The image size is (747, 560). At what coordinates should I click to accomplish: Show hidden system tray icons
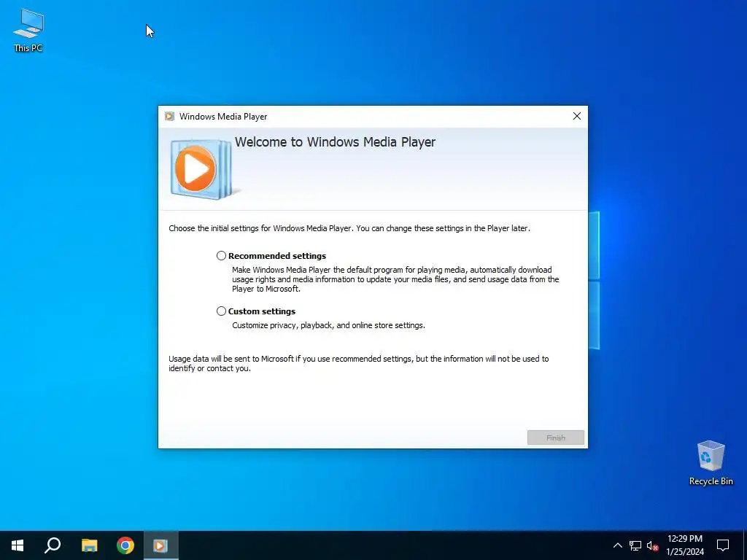[617, 545]
